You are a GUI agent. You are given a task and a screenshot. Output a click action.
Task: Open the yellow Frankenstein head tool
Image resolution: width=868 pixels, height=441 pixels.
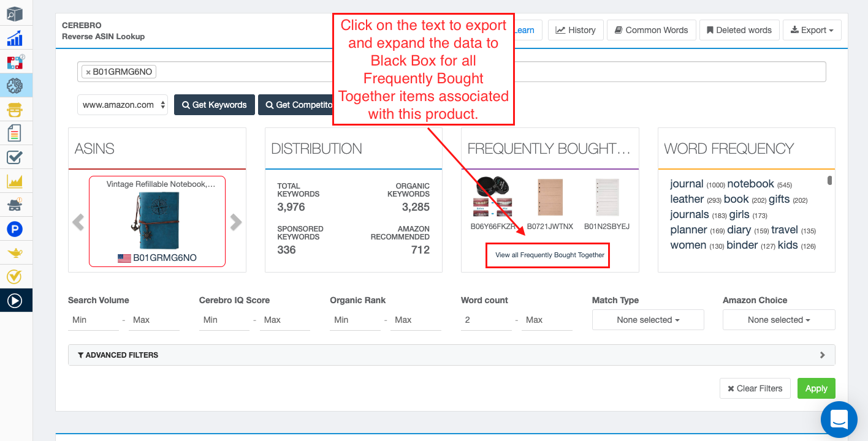[x=15, y=110]
